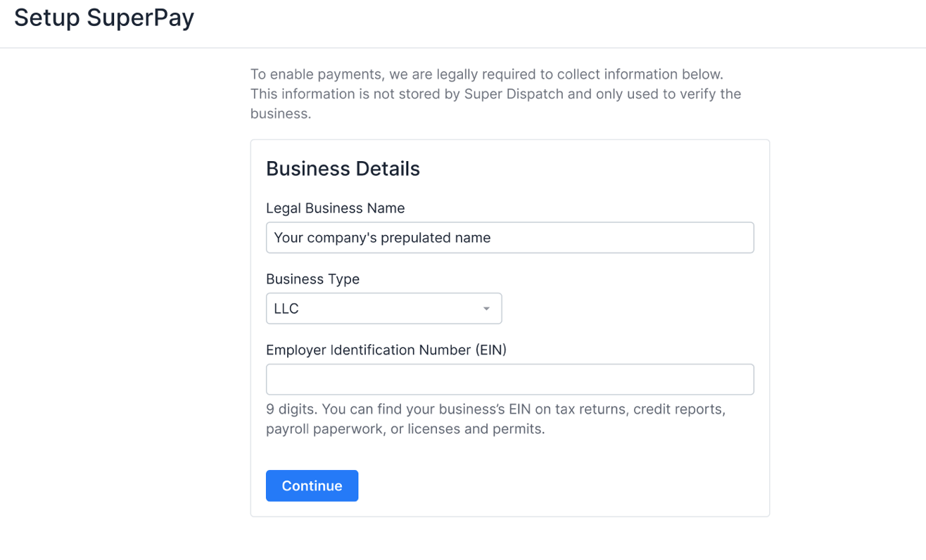This screenshot has height=560, width=926.
Task: Click the 'Business Details' section heading
Action: click(343, 169)
